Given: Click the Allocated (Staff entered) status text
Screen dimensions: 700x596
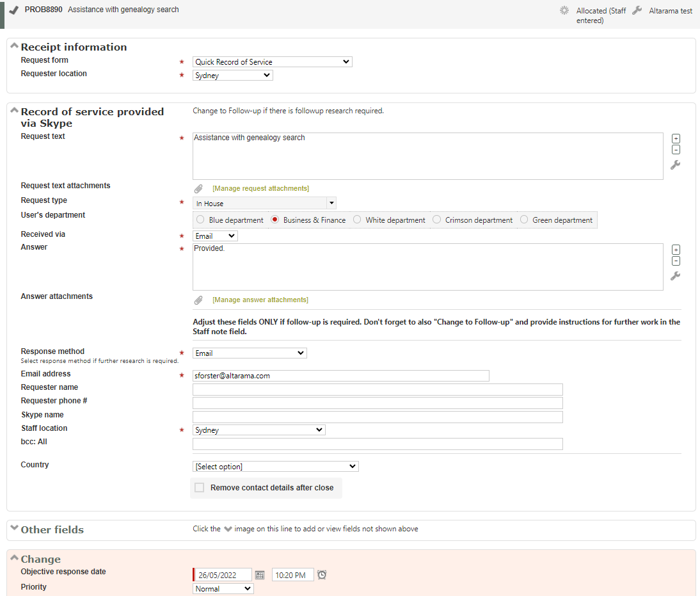Looking at the screenshot, I should point(601,15).
